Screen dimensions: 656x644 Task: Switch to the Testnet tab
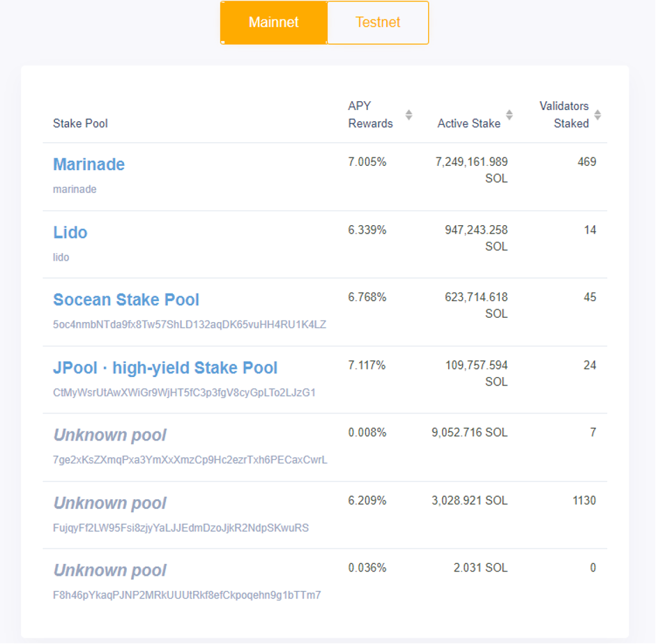tap(378, 22)
